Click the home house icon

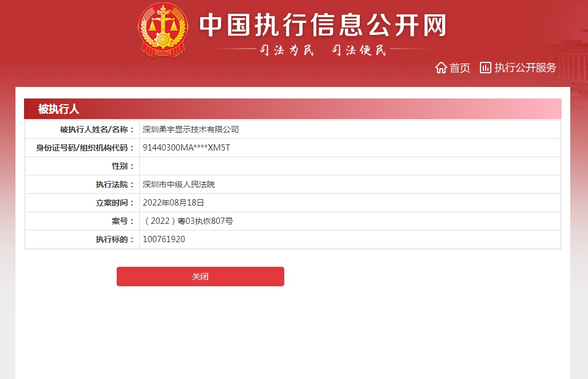441,68
